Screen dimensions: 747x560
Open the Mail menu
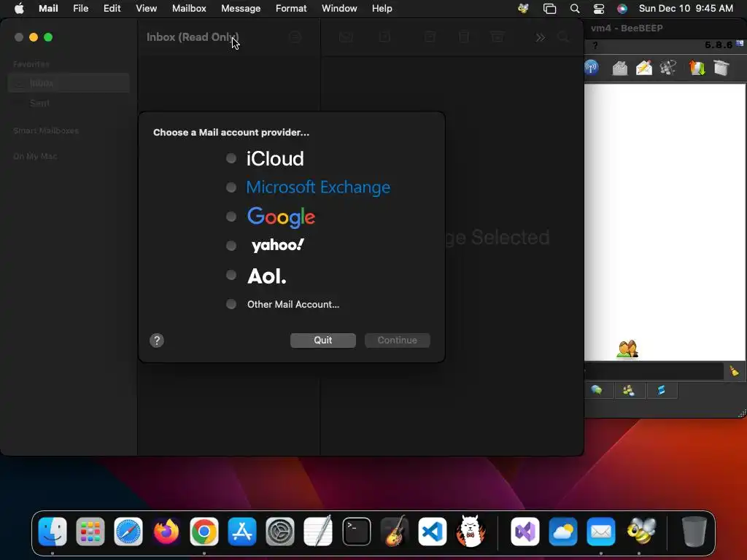(x=48, y=8)
